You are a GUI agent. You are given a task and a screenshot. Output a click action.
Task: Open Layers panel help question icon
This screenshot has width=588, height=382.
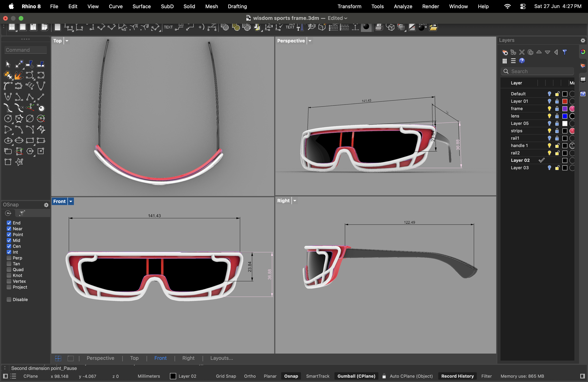click(522, 61)
